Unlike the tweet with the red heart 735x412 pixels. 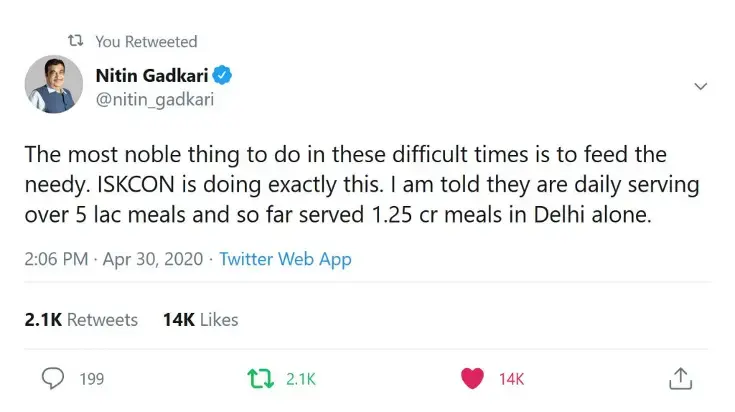tap(471, 379)
